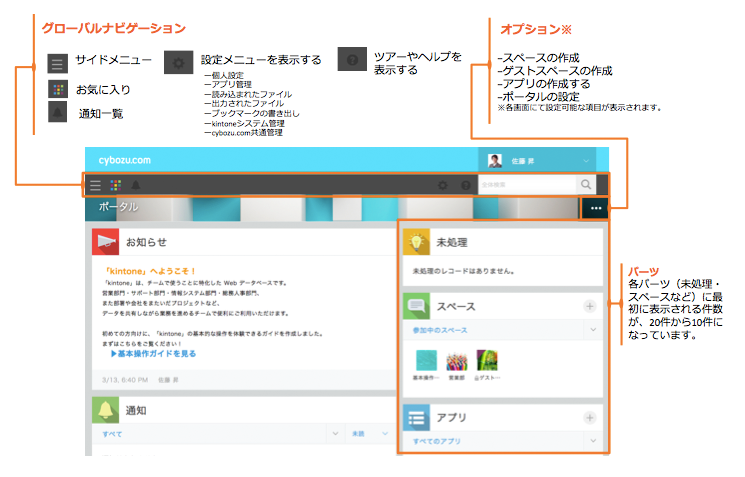Open the 営業部 space thumbnail
Screen dimensions: 745x477
coord(458,361)
